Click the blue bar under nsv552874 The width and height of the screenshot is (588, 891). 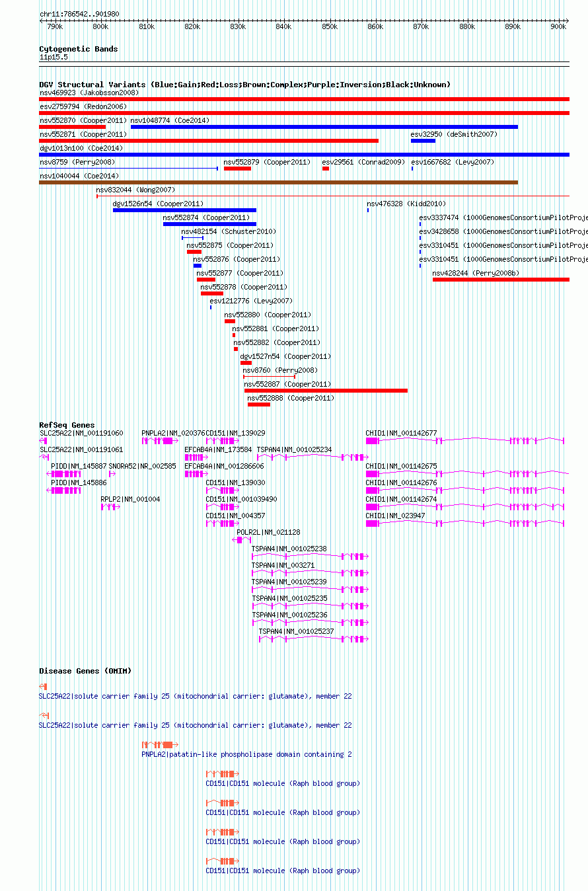(x=209, y=224)
